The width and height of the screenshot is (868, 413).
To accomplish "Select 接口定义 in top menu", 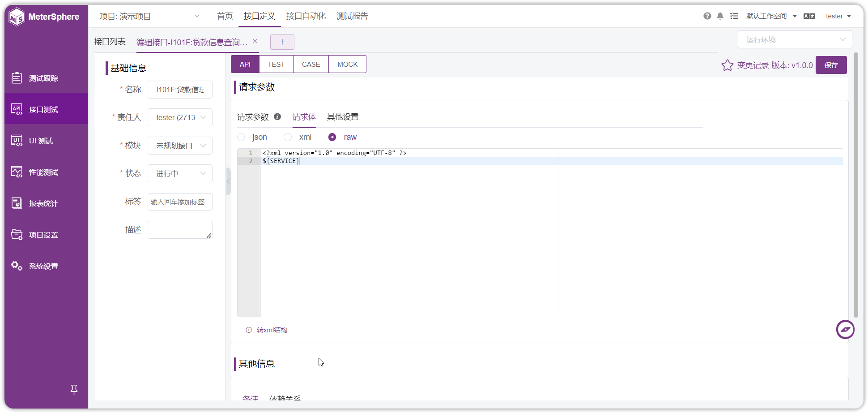I will click(260, 16).
